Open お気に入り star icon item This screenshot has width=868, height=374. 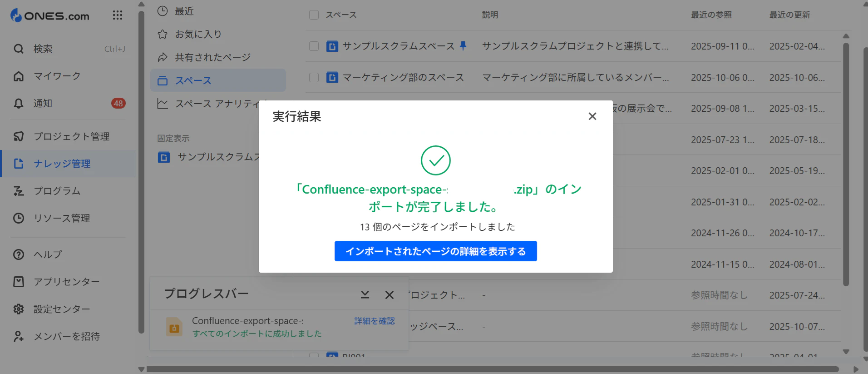click(x=163, y=34)
